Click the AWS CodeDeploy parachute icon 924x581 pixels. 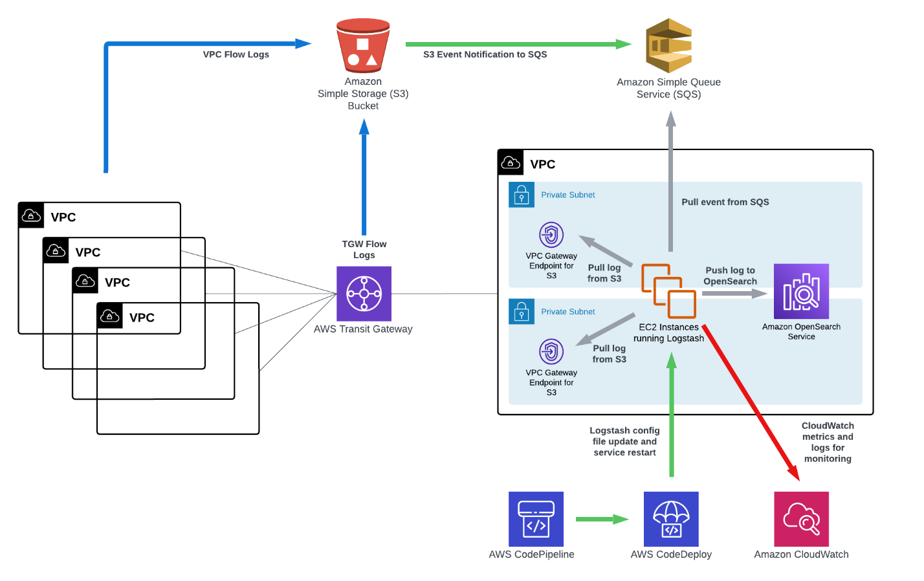pos(671,519)
